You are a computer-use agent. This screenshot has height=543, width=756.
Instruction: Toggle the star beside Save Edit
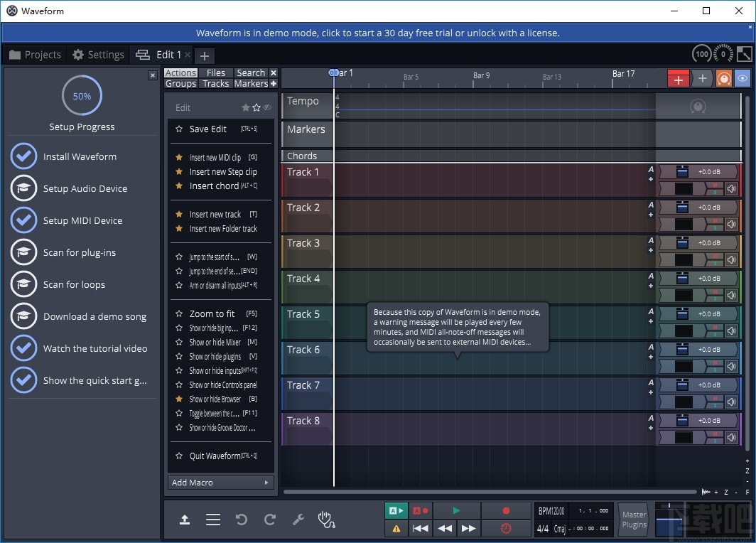tap(179, 129)
